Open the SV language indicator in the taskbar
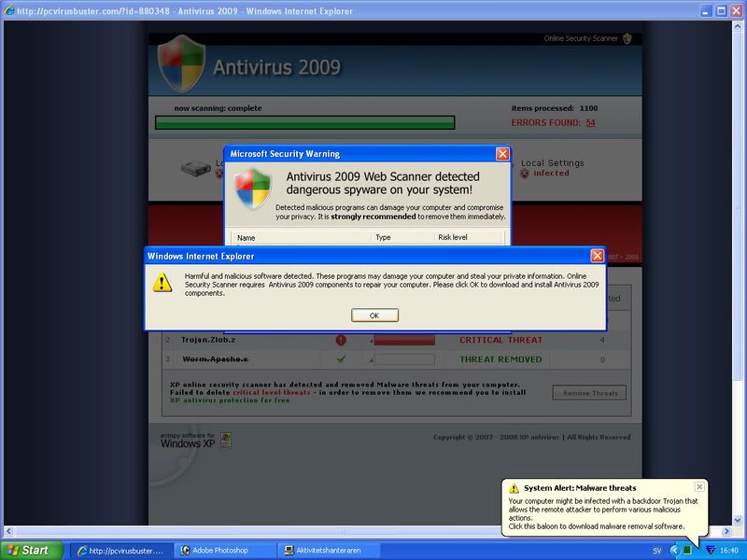Viewport: 747px width, 560px height. coord(657,551)
